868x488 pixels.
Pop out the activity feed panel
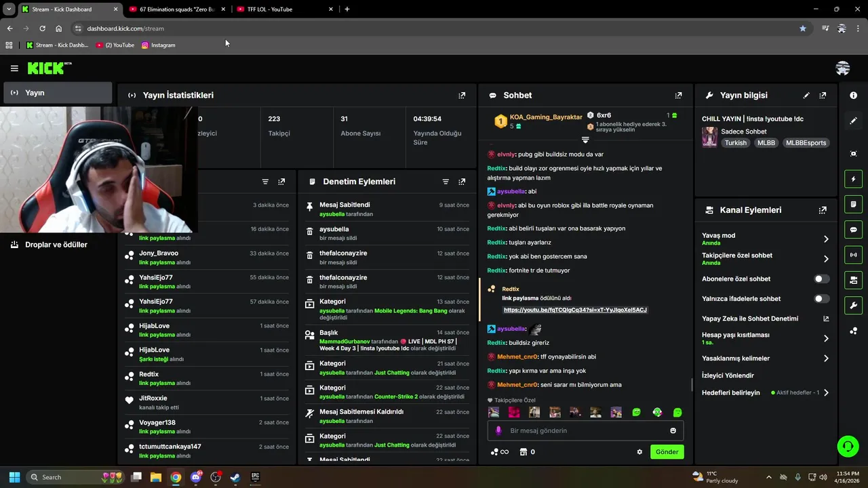(281, 182)
